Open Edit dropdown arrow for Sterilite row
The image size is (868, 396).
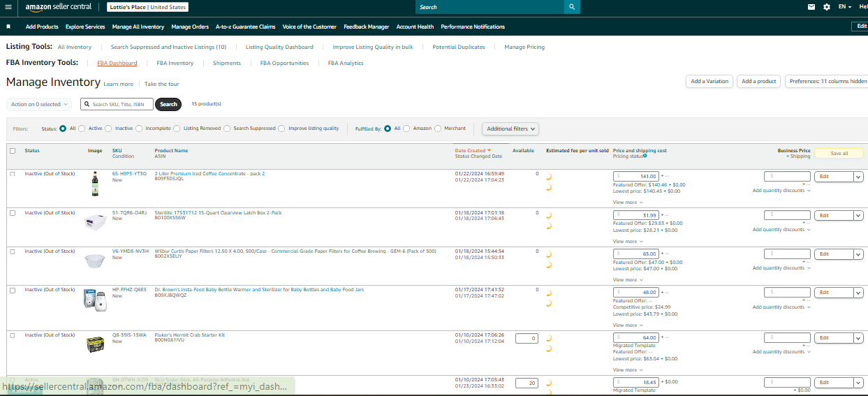click(x=858, y=216)
